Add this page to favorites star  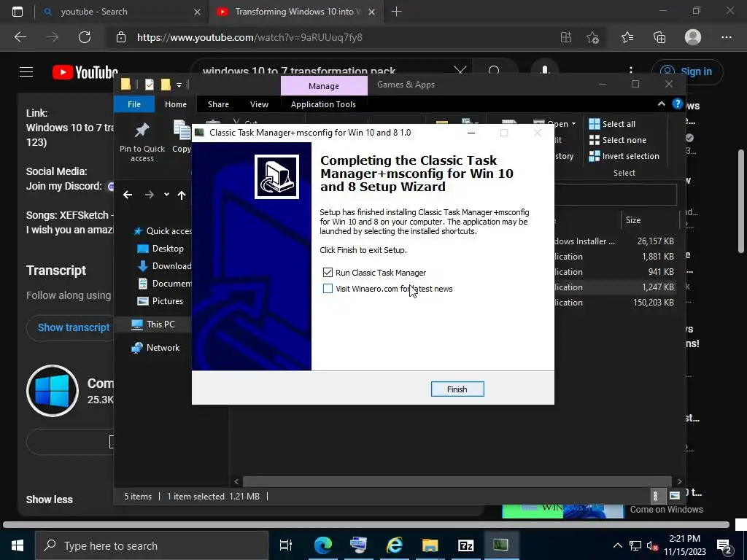pyautogui.click(x=592, y=37)
